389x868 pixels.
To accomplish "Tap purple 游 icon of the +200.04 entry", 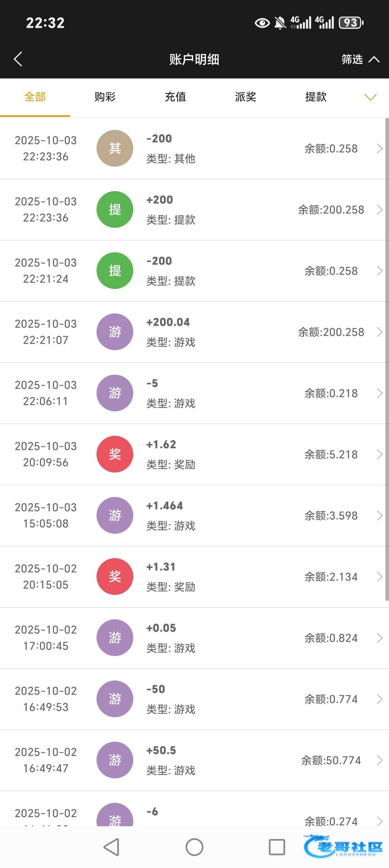I will [115, 332].
